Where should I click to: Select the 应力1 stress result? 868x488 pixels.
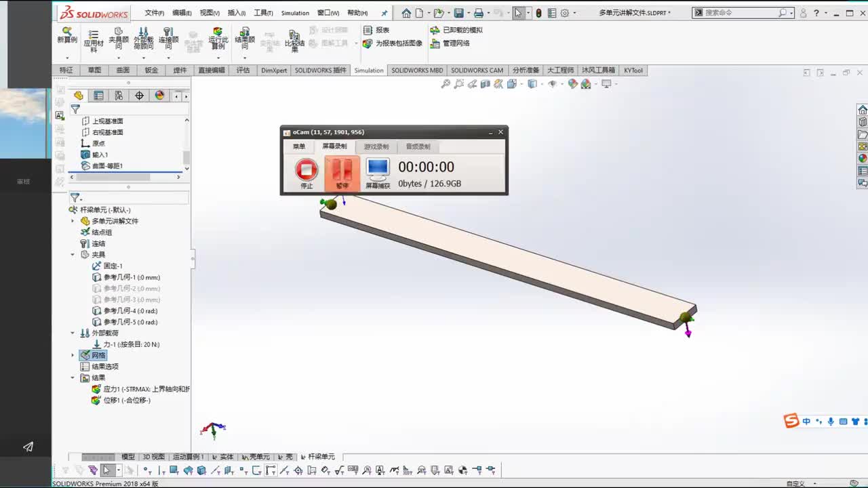click(x=140, y=390)
